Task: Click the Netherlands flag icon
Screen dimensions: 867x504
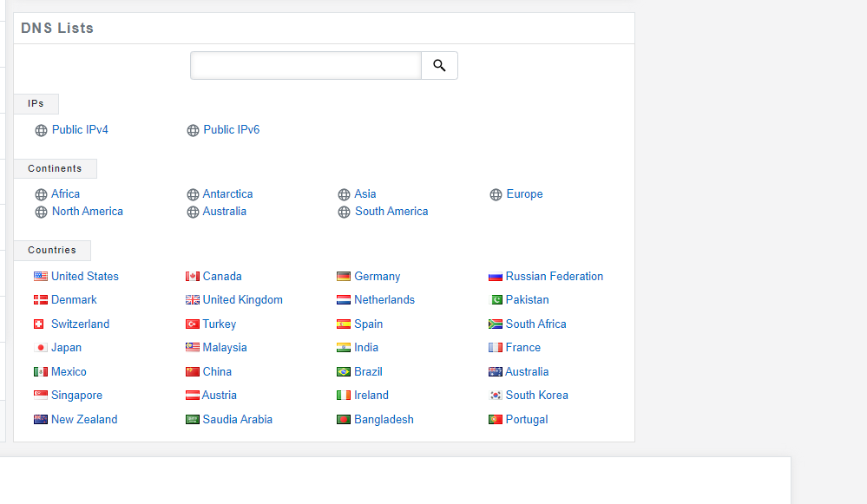Action: 344,300
